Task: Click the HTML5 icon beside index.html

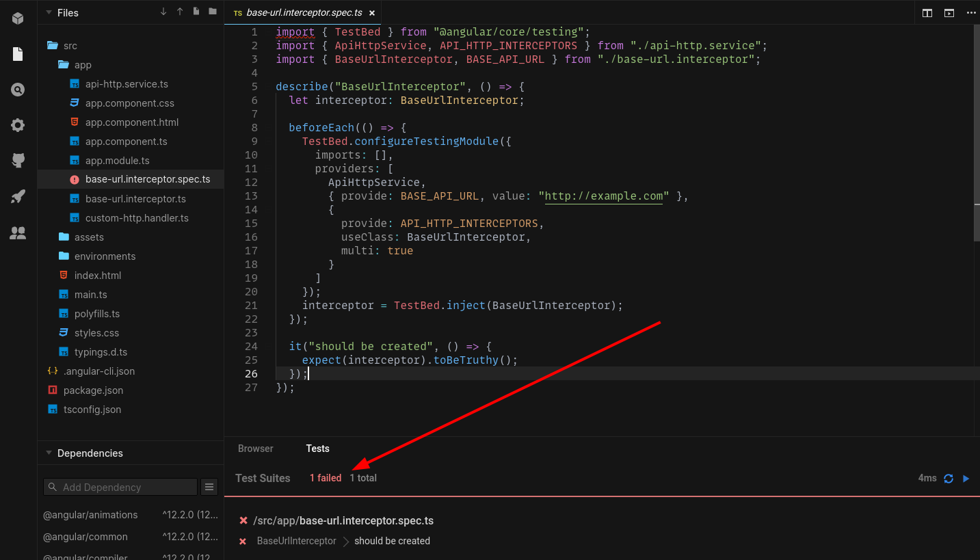Action: (x=64, y=275)
